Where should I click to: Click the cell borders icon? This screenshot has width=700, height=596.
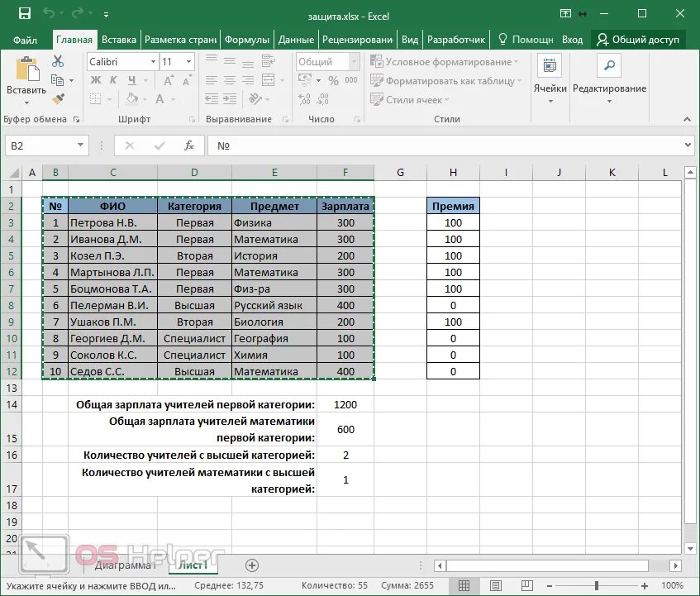tap(95, 99)
